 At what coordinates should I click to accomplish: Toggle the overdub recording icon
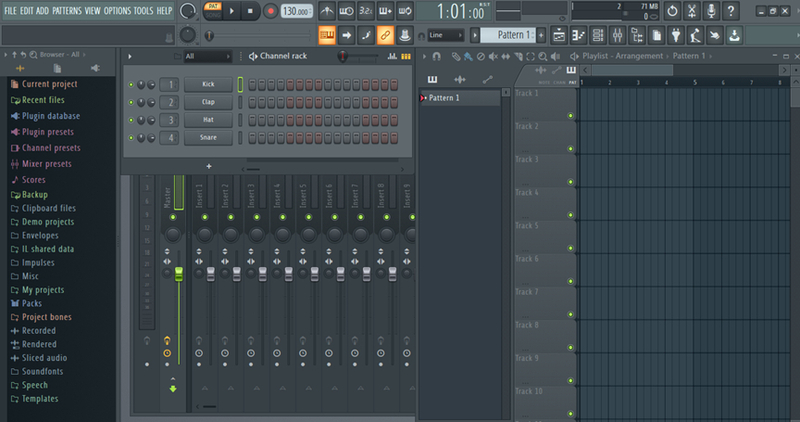[x=385, y=11]
